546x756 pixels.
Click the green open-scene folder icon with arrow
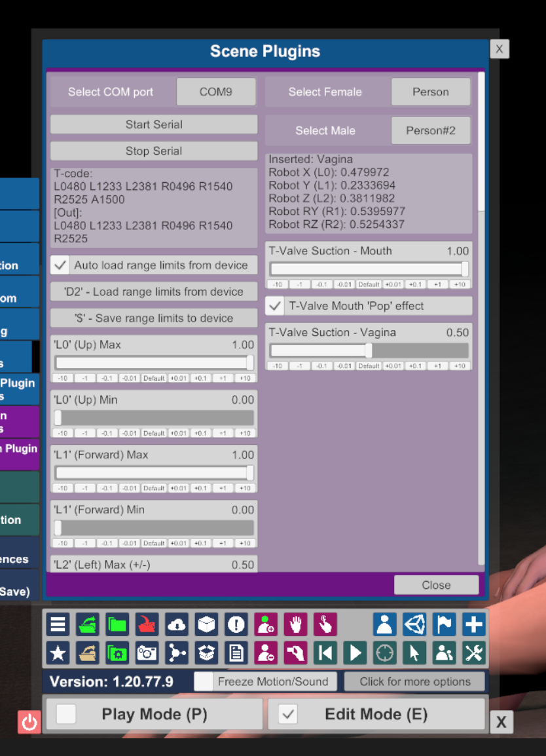(x=88, y=624)
